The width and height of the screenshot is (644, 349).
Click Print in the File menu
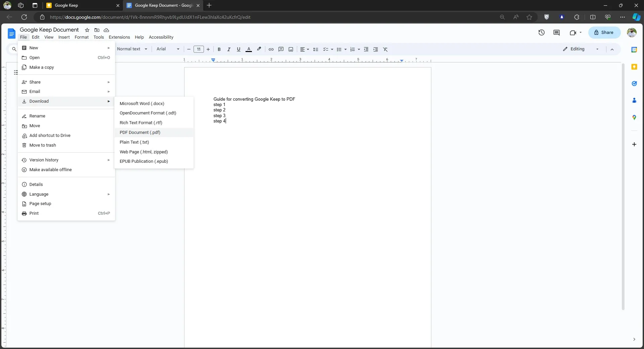coord(66,213)
